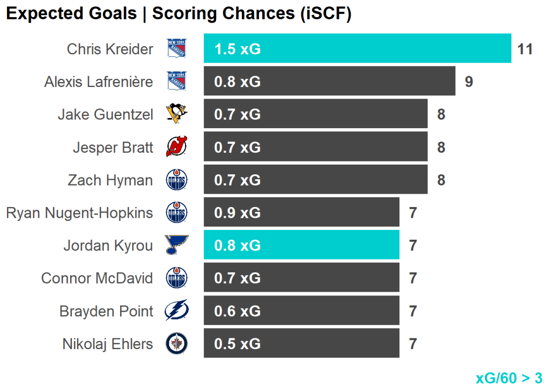Viewport: 549px width, 392px height.
Task: Click the value 11 next to Kreider's bar
Action: [x=525, y=49]
